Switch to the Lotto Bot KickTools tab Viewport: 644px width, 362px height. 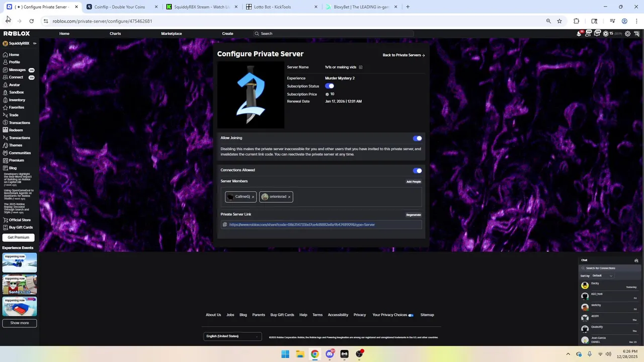pyautogui.click(x=281, y=7)
